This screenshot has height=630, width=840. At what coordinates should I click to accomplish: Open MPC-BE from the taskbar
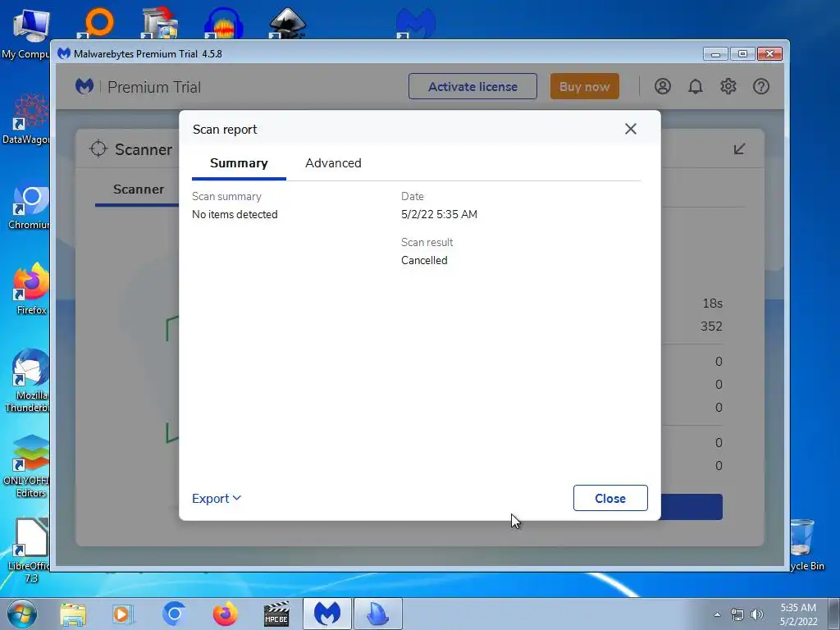pyautogui.click(x=276, y=614)
